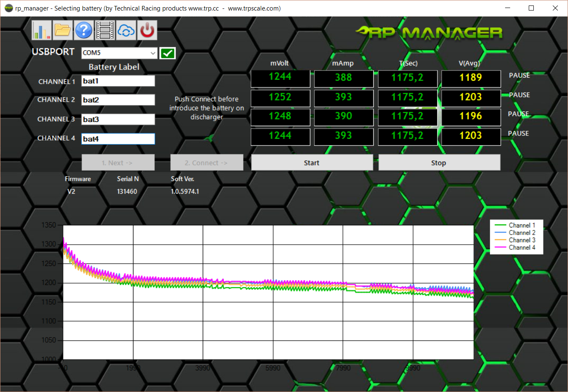Open the bar chart statistics icon
This screenshot has width=568, height=392.
tap(41, 30)
